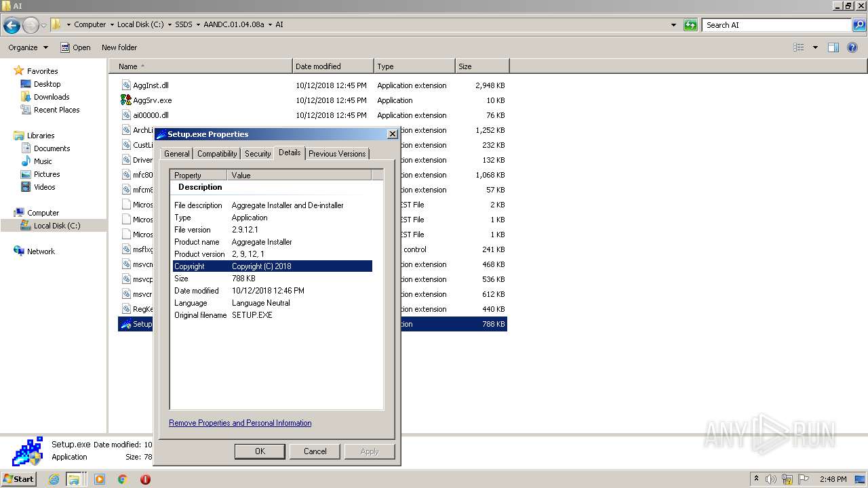868x488 pixels.
Task: Select the Copyright property row
Action: click(273, 266)
